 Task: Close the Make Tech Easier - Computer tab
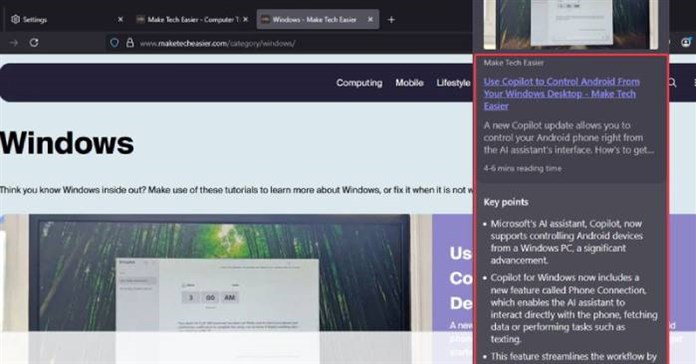(245, 20)
